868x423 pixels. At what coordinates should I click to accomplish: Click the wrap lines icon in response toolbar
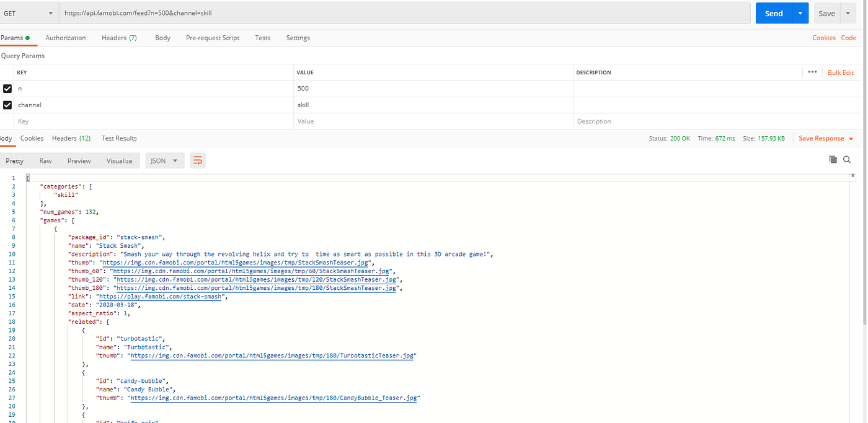198,161
